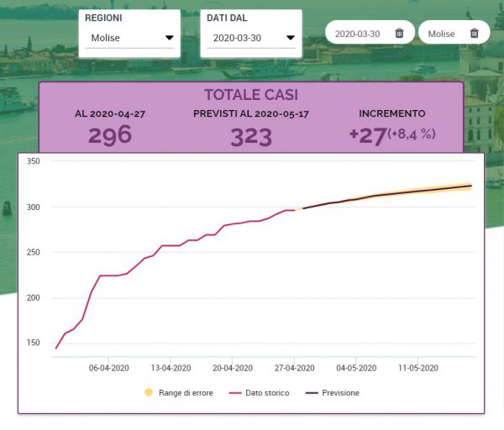Toggle Range di errore legend series

pos(175,392)
